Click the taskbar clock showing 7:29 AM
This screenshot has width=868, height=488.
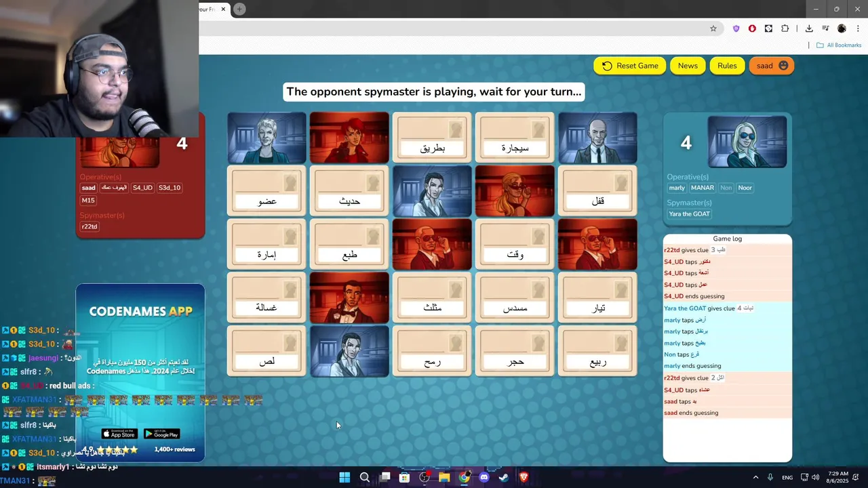[837, 478]
